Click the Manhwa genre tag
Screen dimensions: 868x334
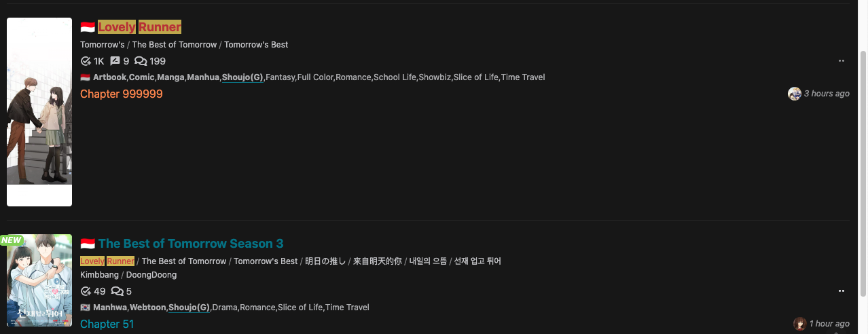click(x=110, y=308)
